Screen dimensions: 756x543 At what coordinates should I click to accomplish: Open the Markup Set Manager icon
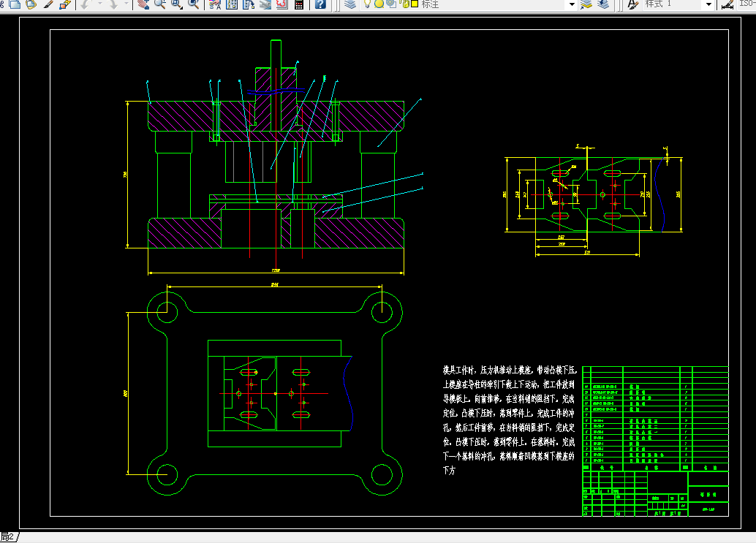point(281,4)
